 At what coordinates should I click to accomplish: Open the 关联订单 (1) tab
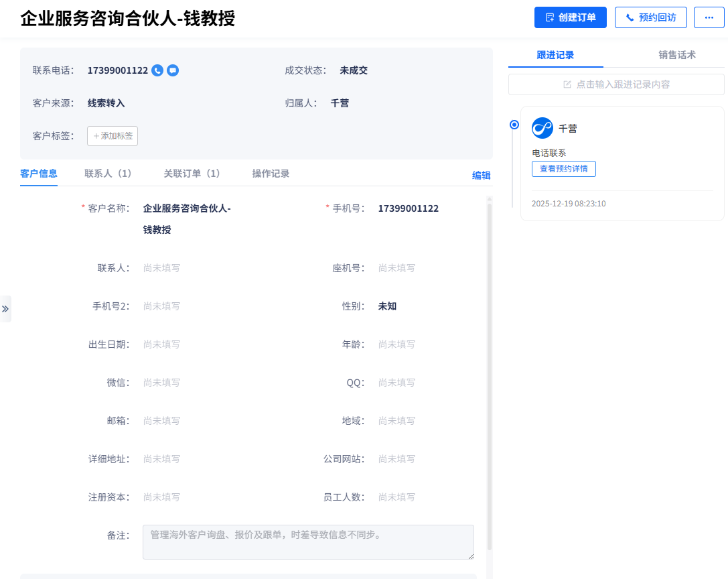pyautogui.click(x=192, y=174)
